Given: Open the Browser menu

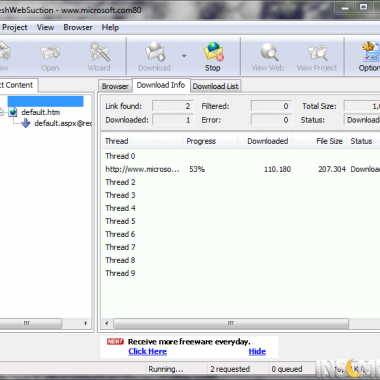Looking at the screenshot, I should (78, 27).
